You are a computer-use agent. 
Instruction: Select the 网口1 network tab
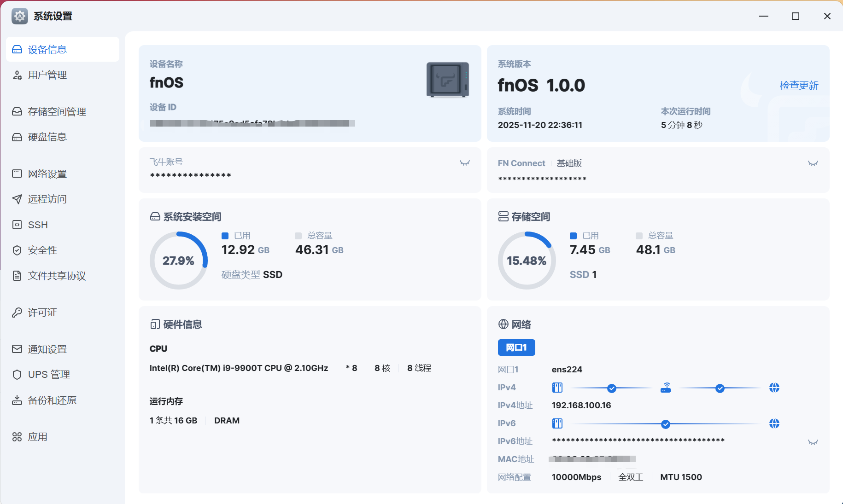click(x=516, y=348)
